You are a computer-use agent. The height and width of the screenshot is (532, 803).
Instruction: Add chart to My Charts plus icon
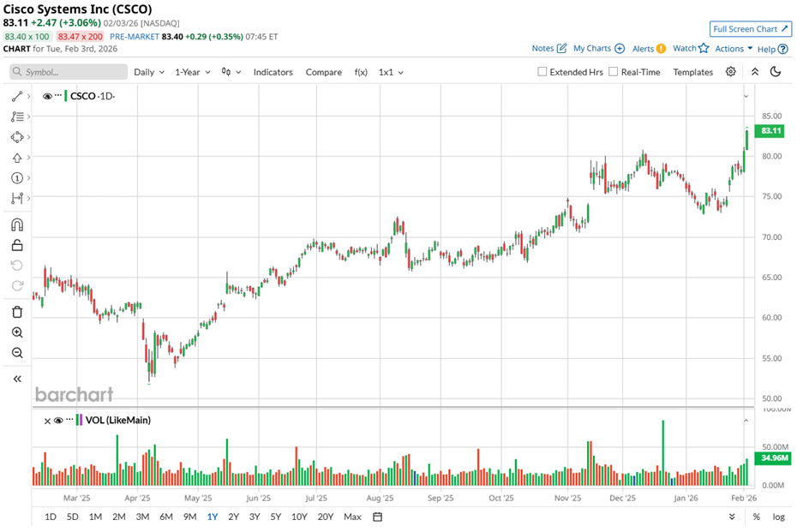tap(620, 48)
